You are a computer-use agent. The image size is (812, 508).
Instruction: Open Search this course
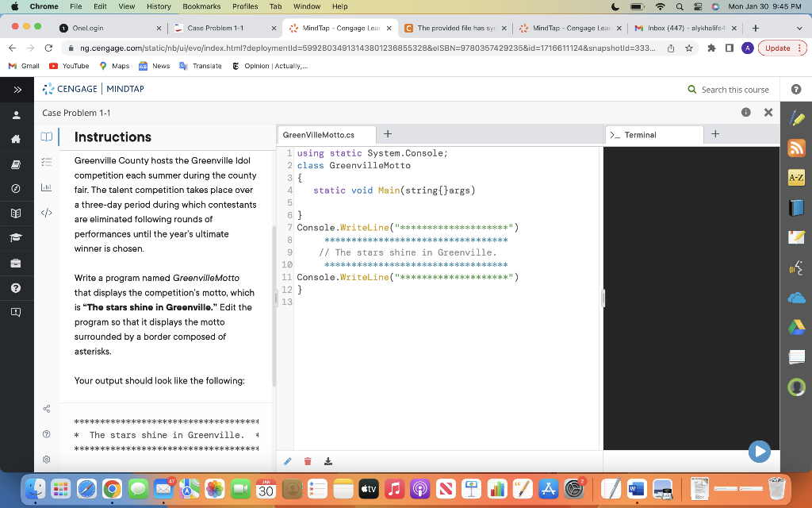tap(728, 90)
